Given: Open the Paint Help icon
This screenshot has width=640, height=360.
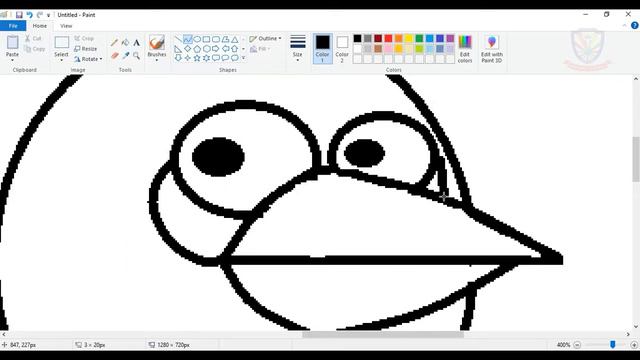Looking at the screenshot, I should click(x=634, y=25).
